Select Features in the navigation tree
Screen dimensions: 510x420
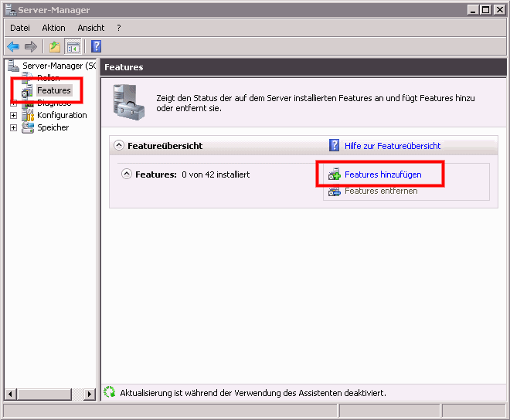click(53, 90)
